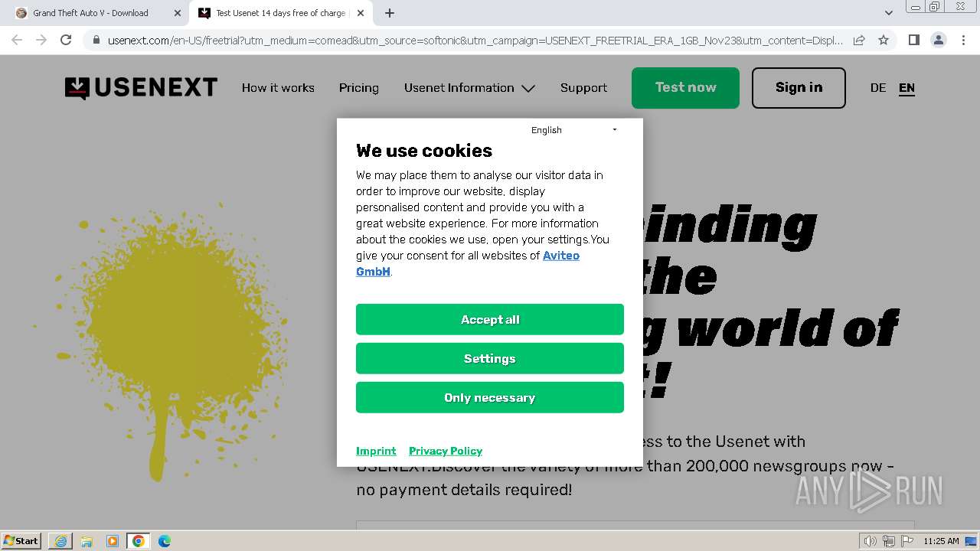The width and height of the screenshot is (980, 551).
Task: Reload the page with the refresh icon
Action: (66, 40)
